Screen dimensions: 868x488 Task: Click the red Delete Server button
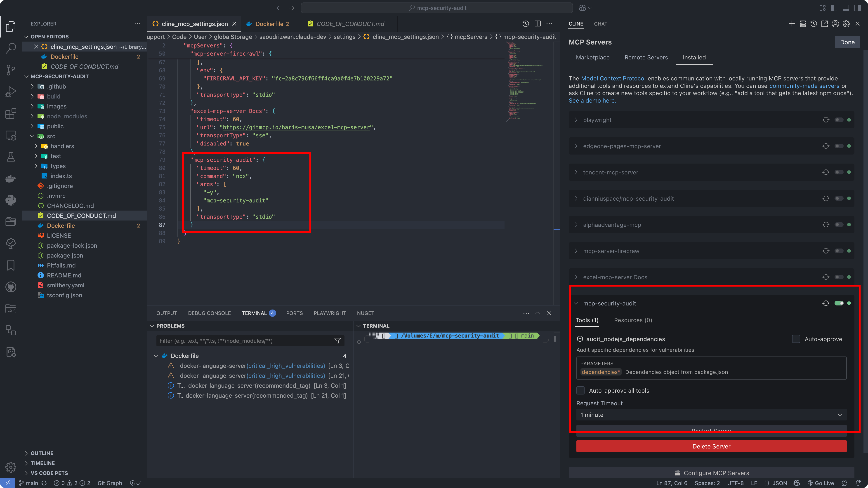tap(711, 446)
